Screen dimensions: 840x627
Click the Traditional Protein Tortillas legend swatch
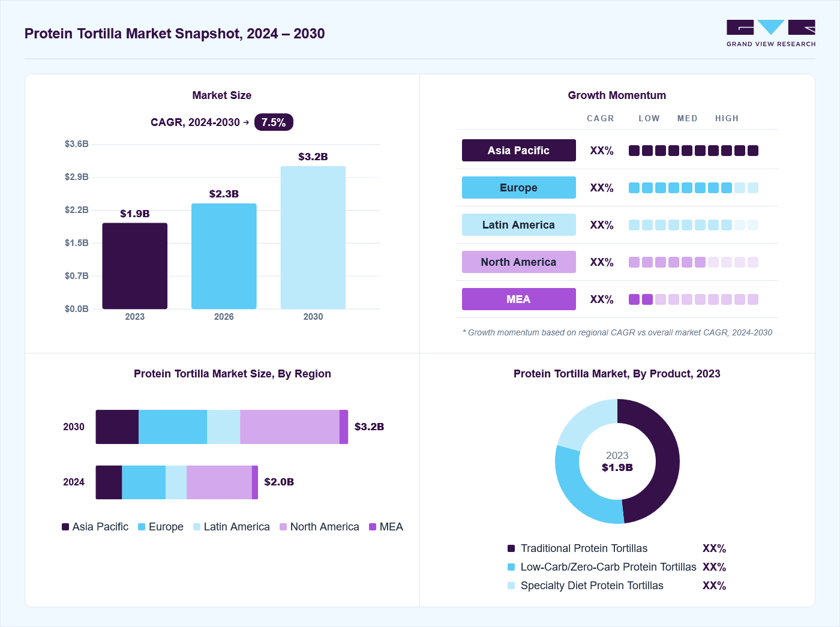coord(511,548)
